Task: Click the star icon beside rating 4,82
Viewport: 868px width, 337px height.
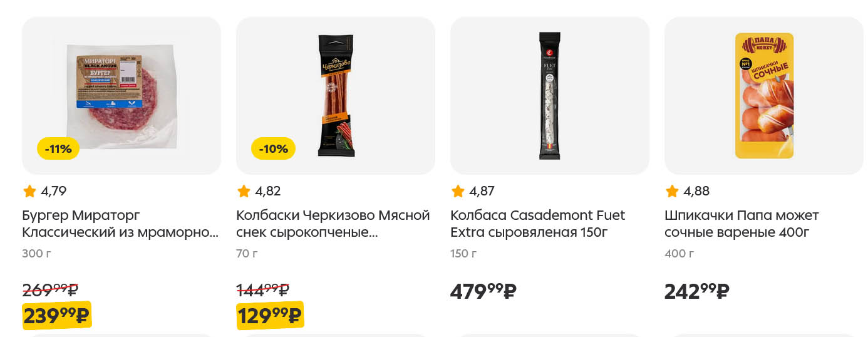Action: click(244, 191)
